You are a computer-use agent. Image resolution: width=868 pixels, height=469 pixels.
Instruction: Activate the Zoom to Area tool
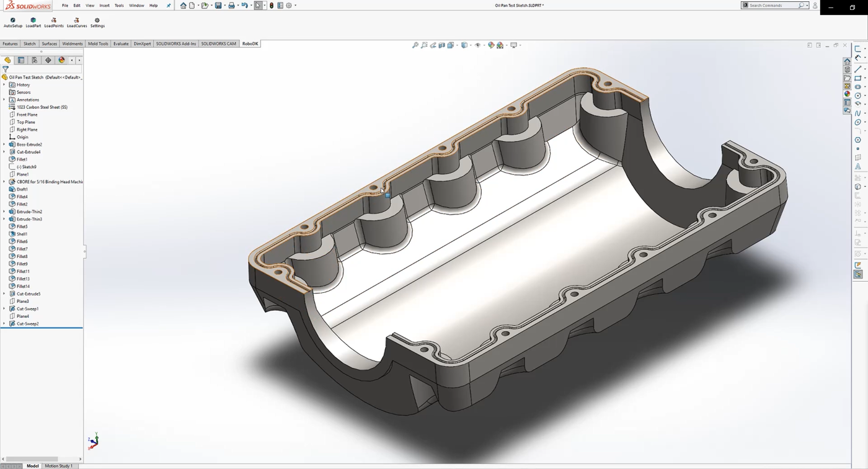(424, 45)
